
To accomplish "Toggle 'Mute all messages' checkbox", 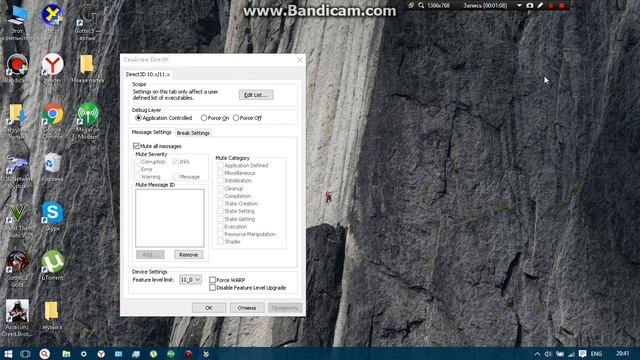I will click(x=136, y=146).
